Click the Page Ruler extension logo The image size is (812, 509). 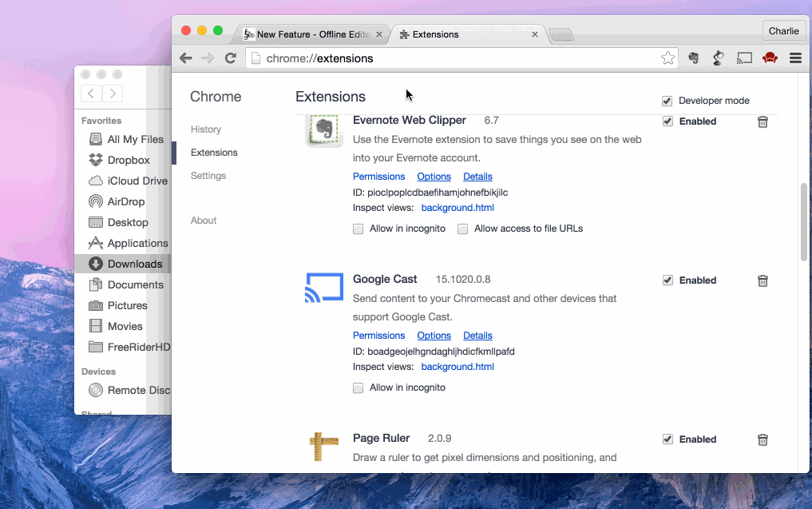pos(324,447)
